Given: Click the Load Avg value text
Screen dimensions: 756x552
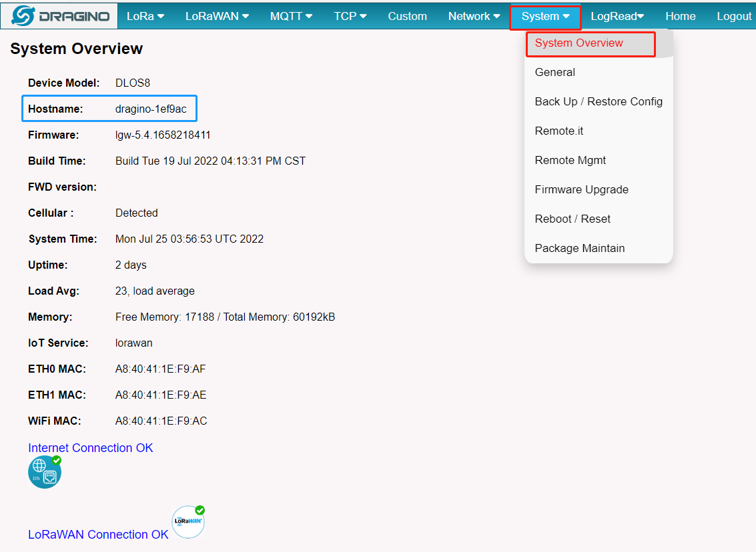Looking at the screenshot, I should (155, 291).
